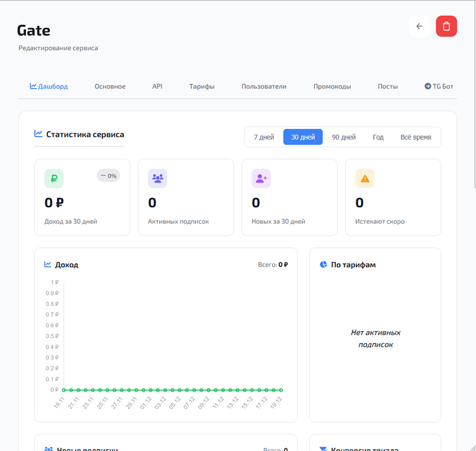
Task: Click the 19.12 data point on chart
Action: pyautogui.click(x=281, y=390)
